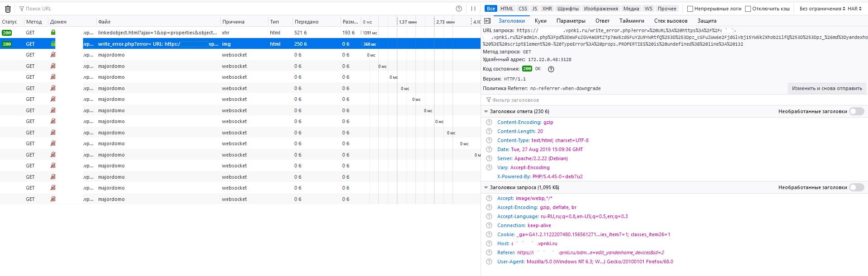
Task: Click the question icon beside Content-Encoding header
Action: point(489,122)
